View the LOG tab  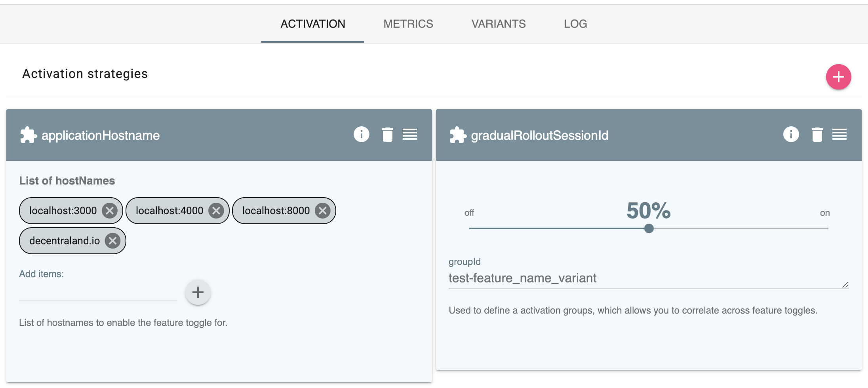pyautogui.click(x=575, y=24)
